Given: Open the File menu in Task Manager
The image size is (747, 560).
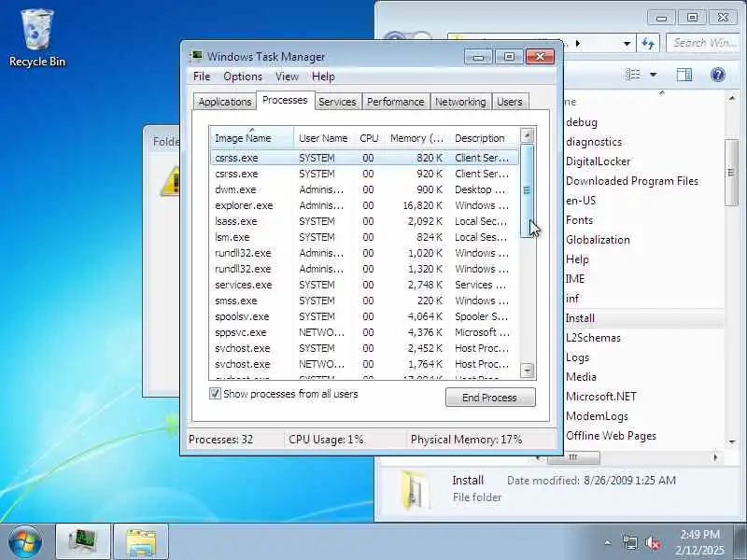Looking at the screenshot, I should [x=202, y=77].
